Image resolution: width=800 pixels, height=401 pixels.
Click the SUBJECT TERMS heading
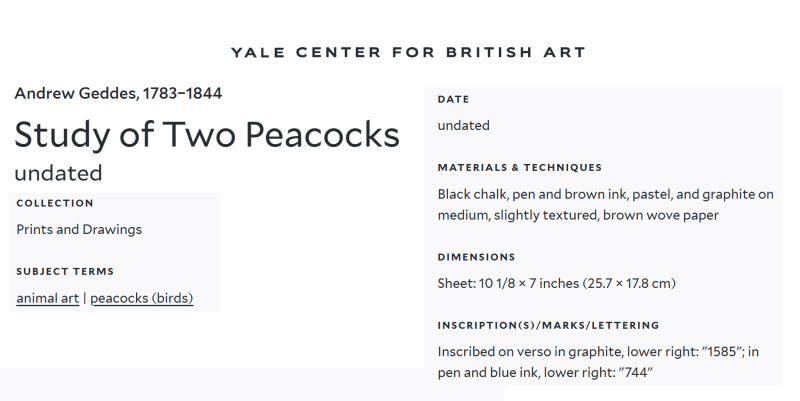click(x=65, y=271)
